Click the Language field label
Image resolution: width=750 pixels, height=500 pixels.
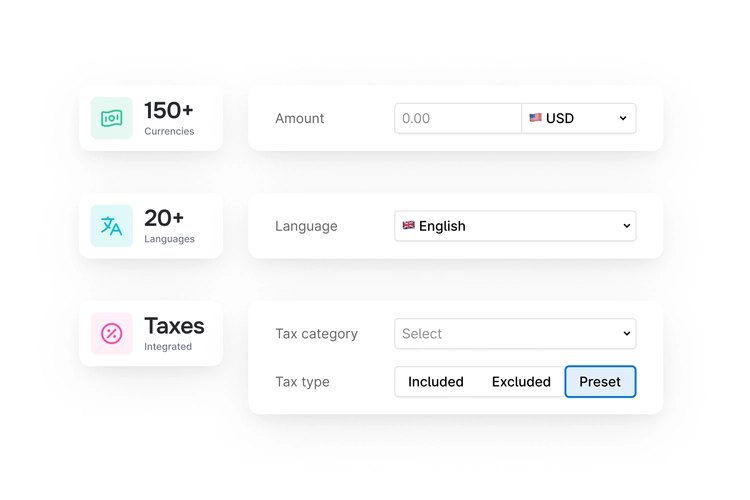306,226
